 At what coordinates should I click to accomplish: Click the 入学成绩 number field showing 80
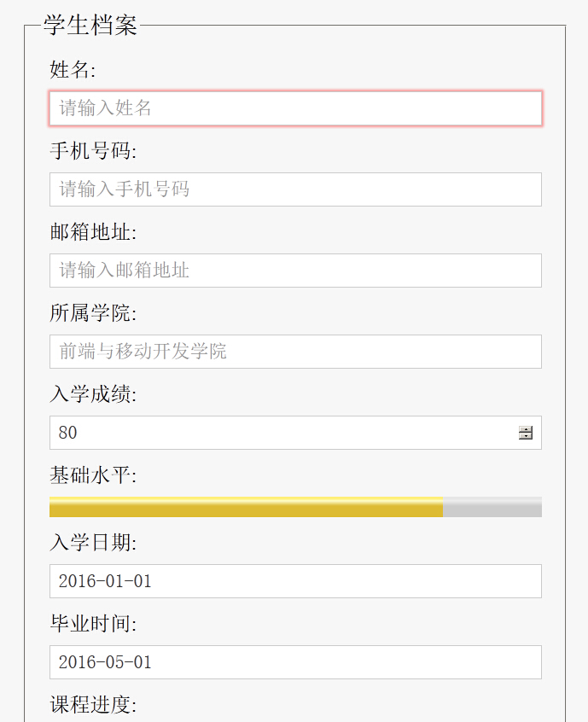pos(282,433)
